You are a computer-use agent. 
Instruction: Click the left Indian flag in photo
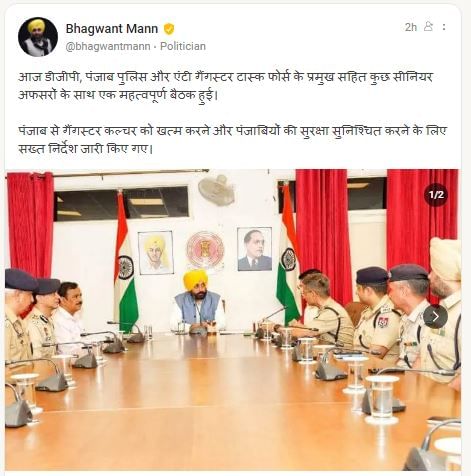pos(125,261)
